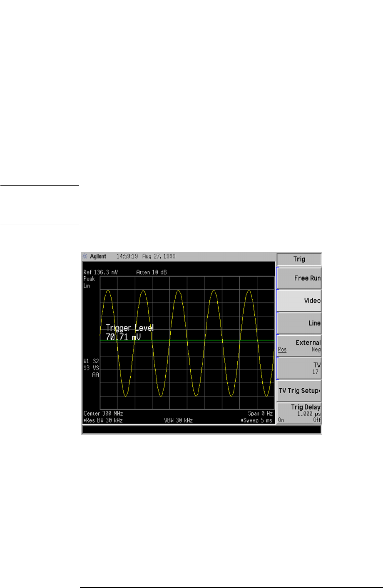Click the Center 300 MHz readout
This screenshot has width=383, height=588.
[x=103, y=413]
